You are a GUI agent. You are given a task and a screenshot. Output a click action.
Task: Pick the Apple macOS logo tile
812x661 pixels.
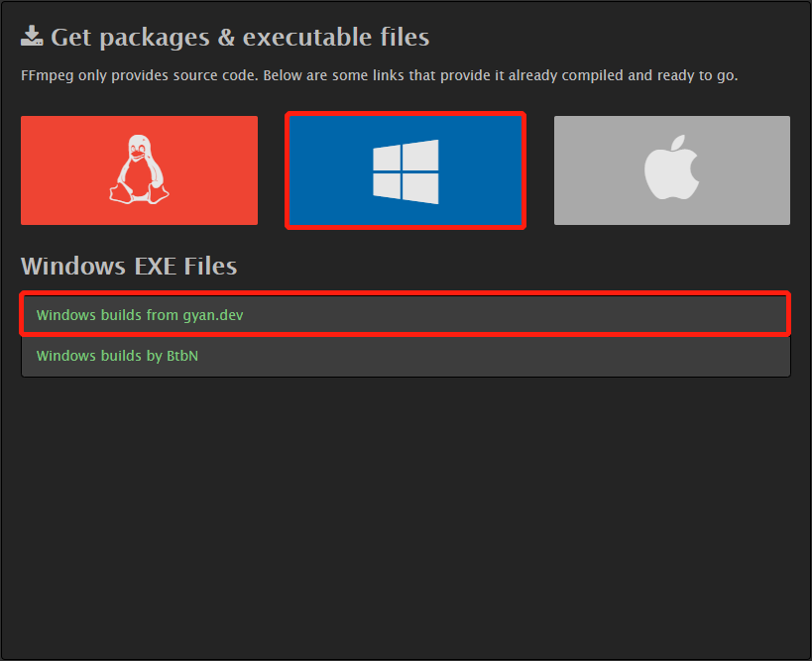click(671, 170)
